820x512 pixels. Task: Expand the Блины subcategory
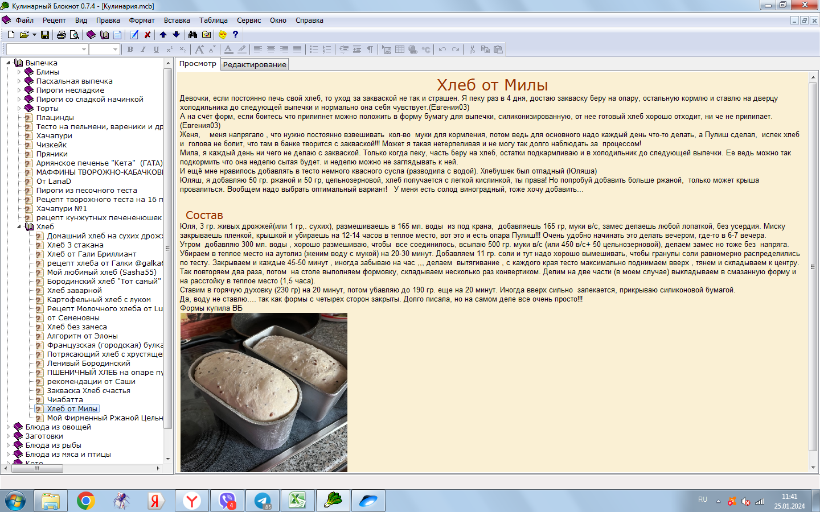point(17,72)
